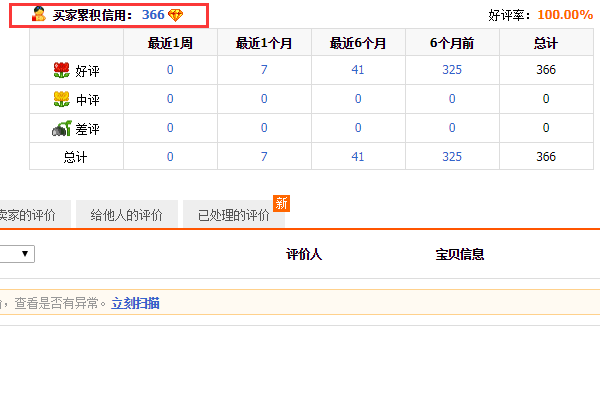Screen dimensions: 600x400
Task: Click the 好评率 100.00% value
Action: coord(565,15)
